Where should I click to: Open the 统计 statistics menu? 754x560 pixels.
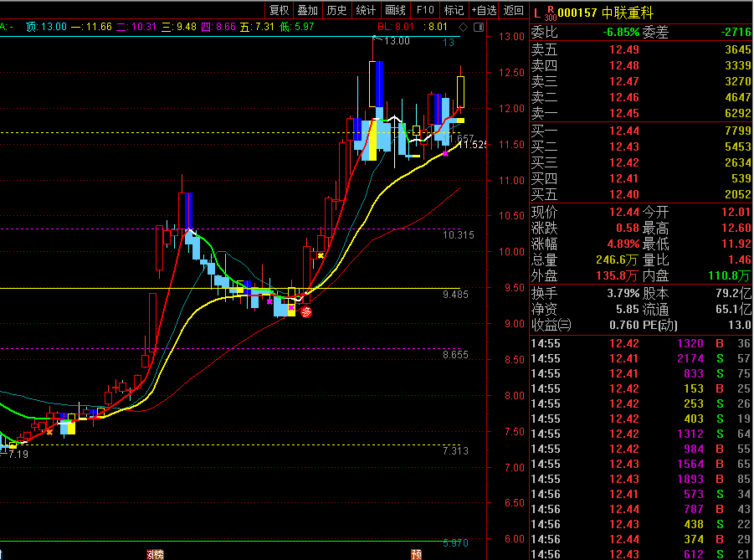tap(366, 10)
